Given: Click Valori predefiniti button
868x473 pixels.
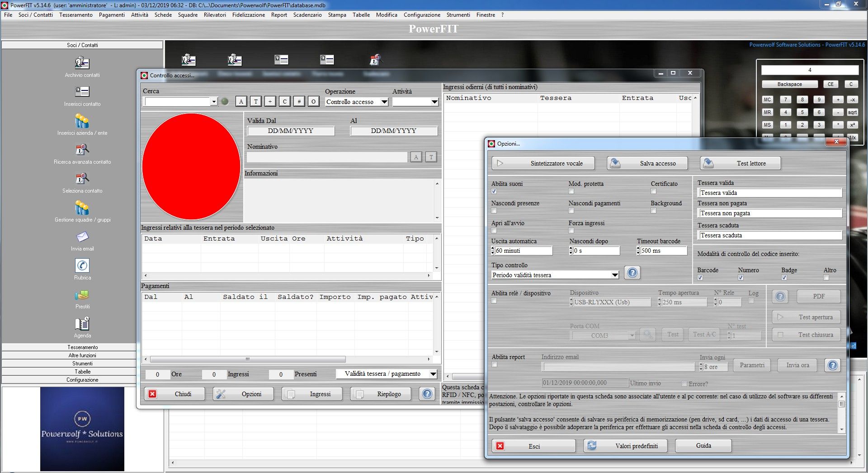Looking at the screenshot, I should pos(624,446).
